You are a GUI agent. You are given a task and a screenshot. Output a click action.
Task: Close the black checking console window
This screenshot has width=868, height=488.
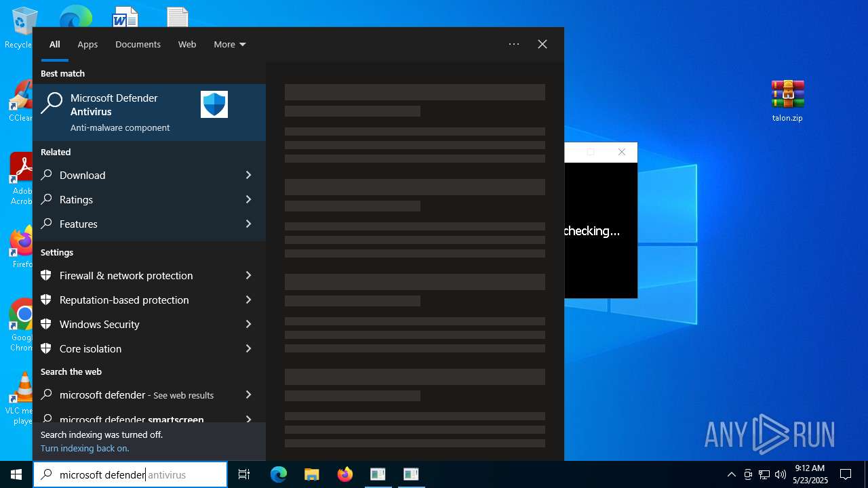pos(622,152)
